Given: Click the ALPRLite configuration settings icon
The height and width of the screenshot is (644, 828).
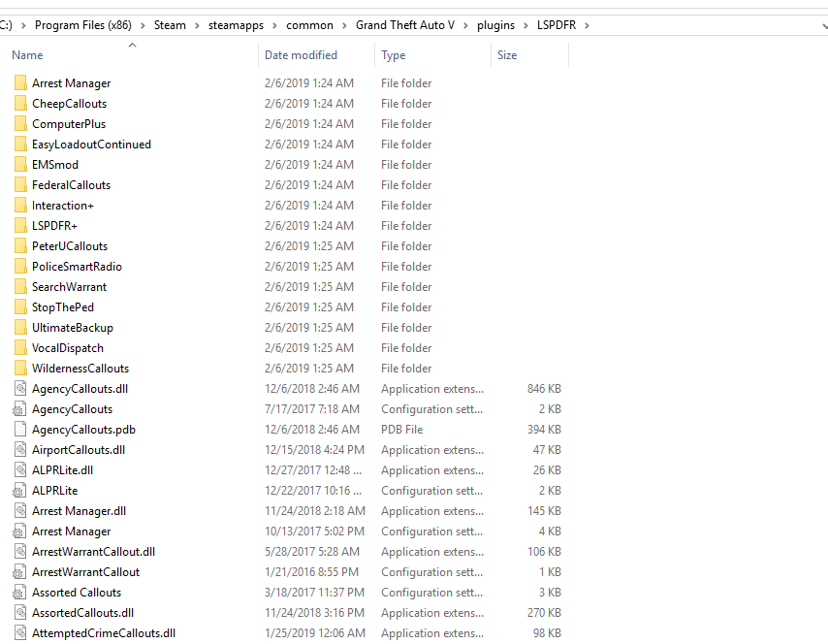Looking at the screenshot, I should [x=19, y=490].
